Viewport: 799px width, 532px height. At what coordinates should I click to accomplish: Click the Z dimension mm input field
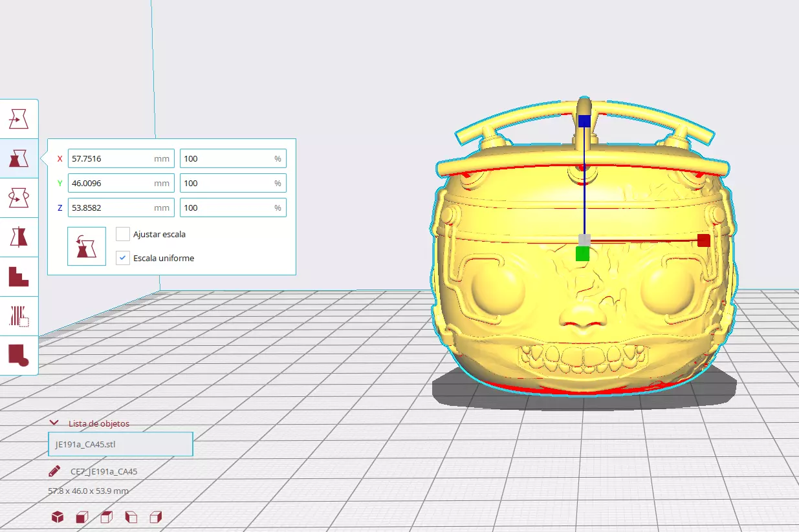[x=121, y=207]
